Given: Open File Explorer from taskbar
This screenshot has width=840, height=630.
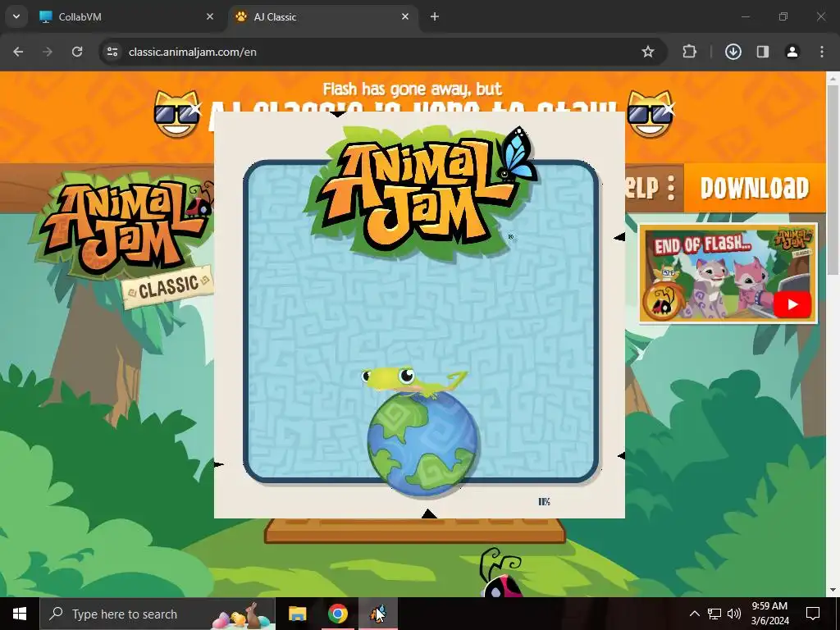Looking at the screenshot, I should [297, 614].
